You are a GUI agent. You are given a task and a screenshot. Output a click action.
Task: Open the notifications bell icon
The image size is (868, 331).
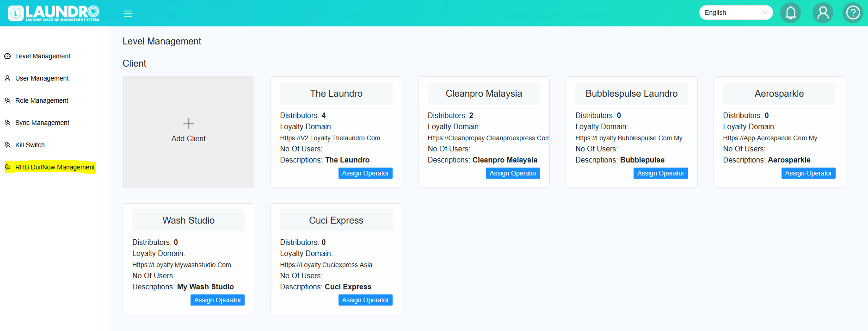tap(790, 12)
